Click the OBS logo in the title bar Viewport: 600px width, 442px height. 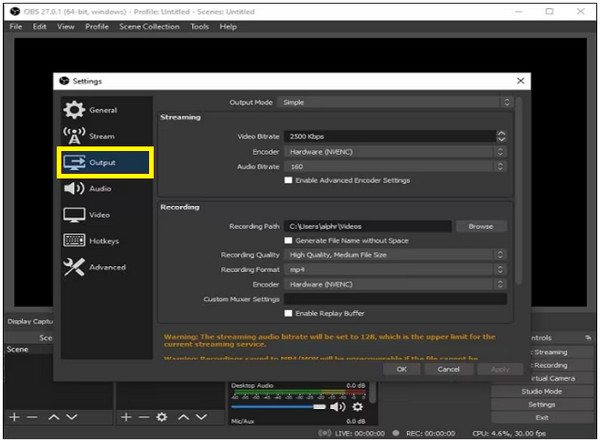click(x=15, y=11)
